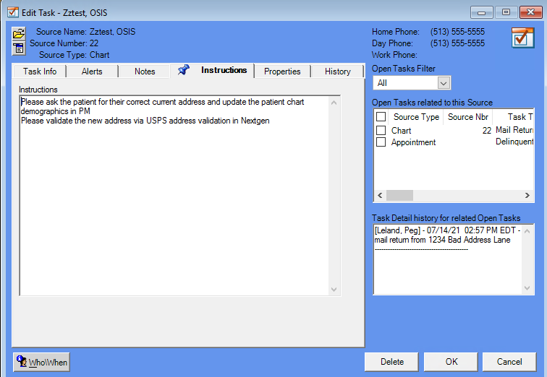
Task: Expand the Open Tasks Filter dropdown
Action: coord(443,83)
